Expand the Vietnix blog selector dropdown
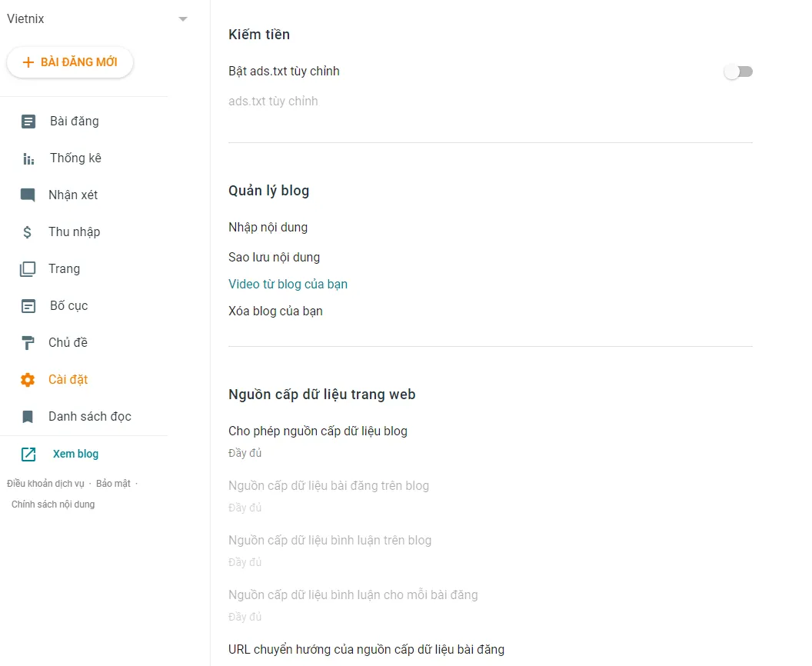This screenshot has height=666, width=812. pyautogui.click(x=182, y=18)
